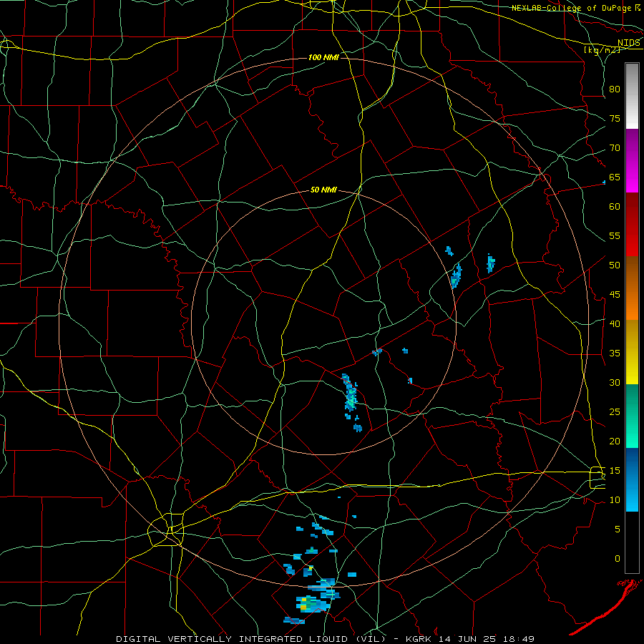
Task: Click the 20 value on the VIL scale
Action: [x=615, y=441]
